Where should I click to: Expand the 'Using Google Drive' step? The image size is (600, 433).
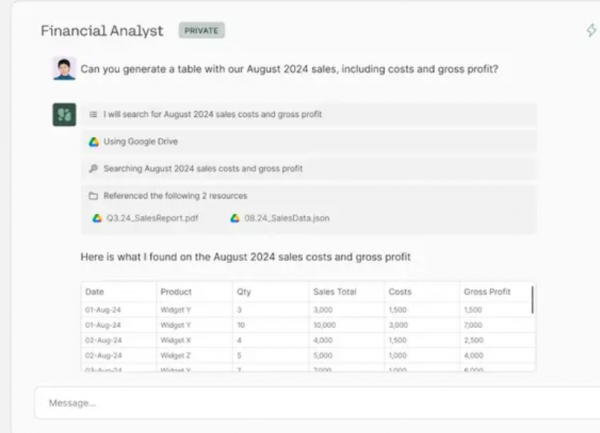308,142
